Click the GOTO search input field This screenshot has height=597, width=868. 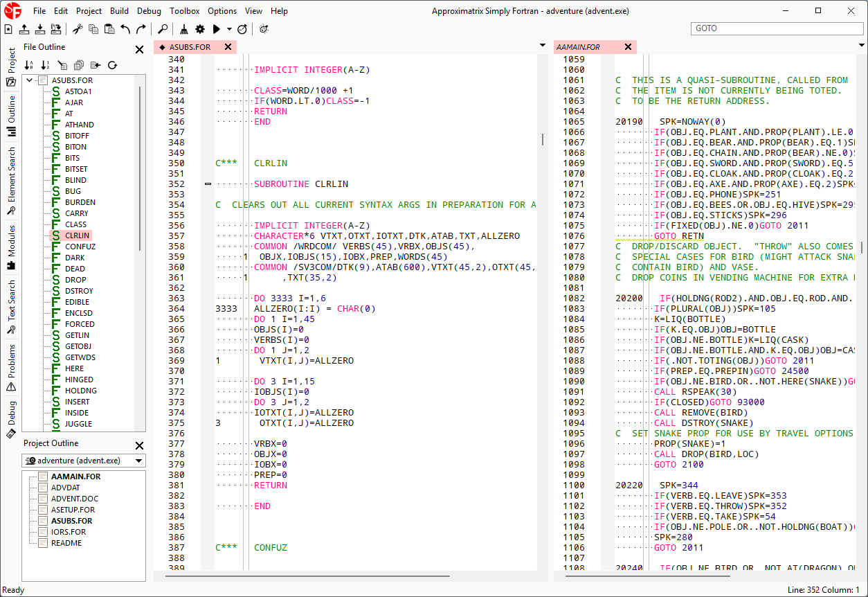coord(777,28)
